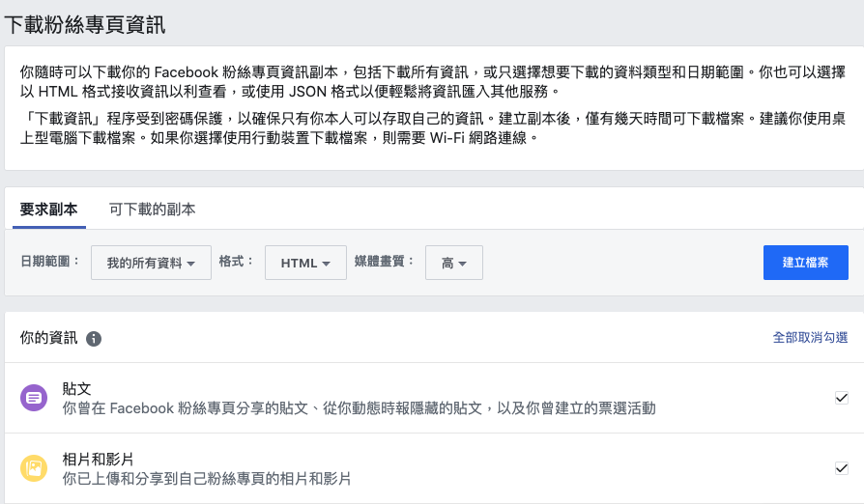Open the 高 media quality dropdown
This screenshot has width=864, height=504.
[x=454, y=263]
